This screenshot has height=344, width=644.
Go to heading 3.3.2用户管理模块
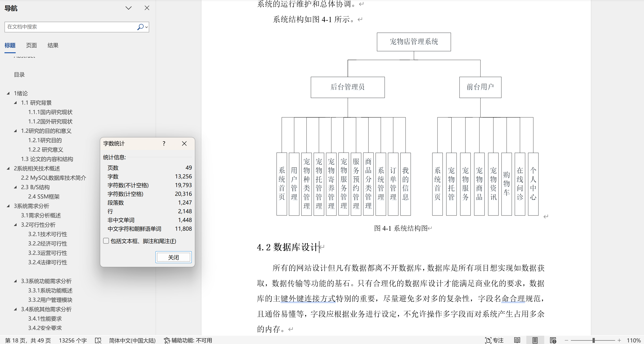[50, 300]
